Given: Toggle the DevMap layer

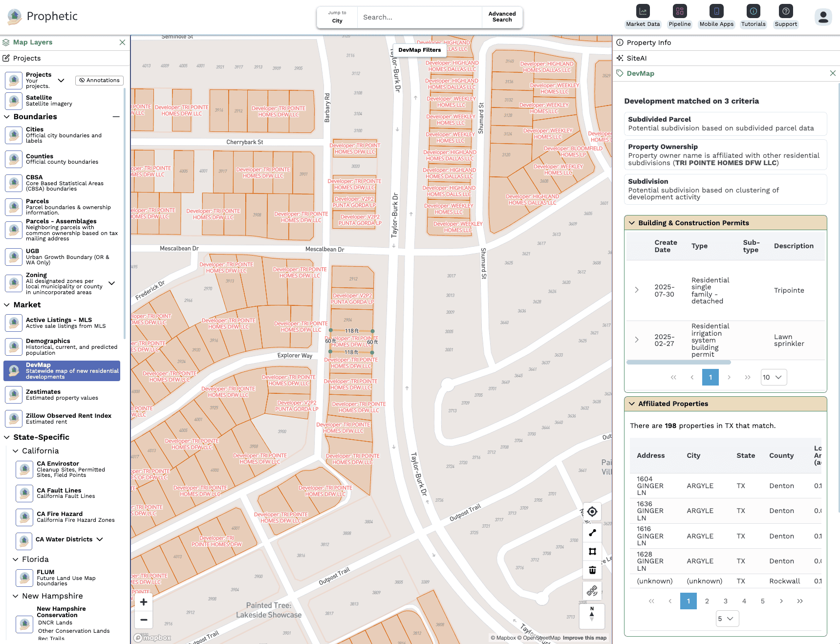Looking at the screenshot, I should tap(62, 371).
